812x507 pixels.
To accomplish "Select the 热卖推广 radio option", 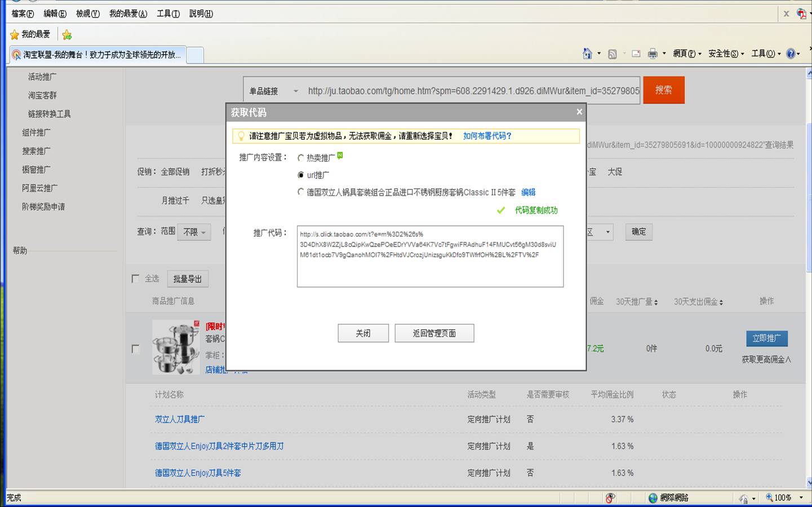I will point(301,158).
